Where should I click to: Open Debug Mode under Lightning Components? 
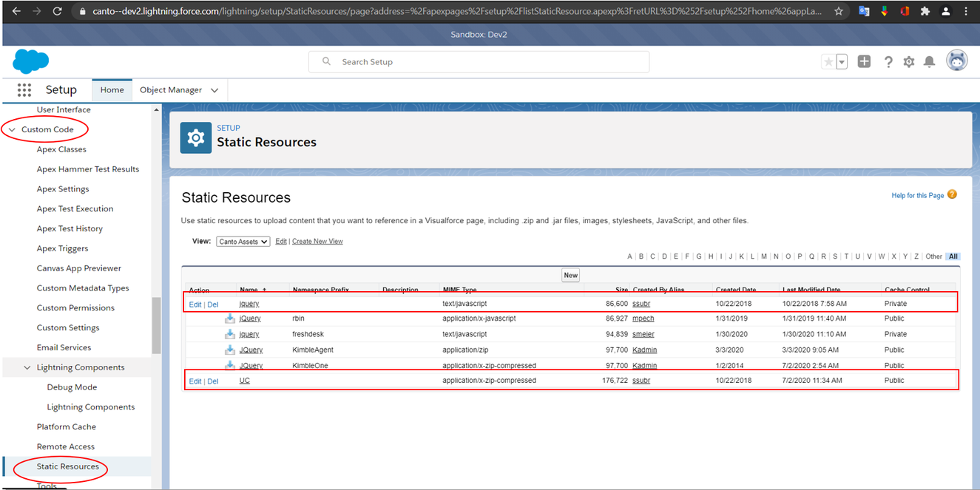click(x=72, y=387)
